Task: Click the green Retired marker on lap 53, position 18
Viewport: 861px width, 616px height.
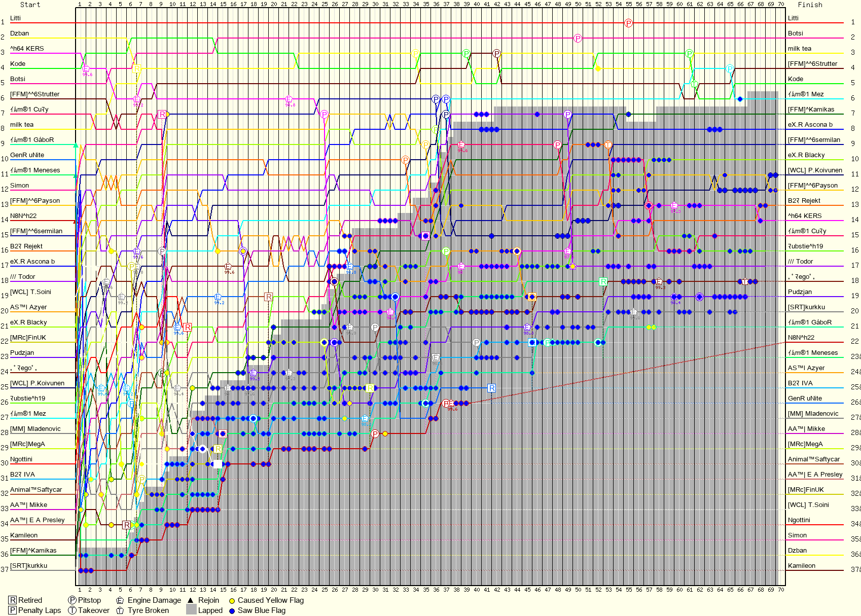Action: 603,281
